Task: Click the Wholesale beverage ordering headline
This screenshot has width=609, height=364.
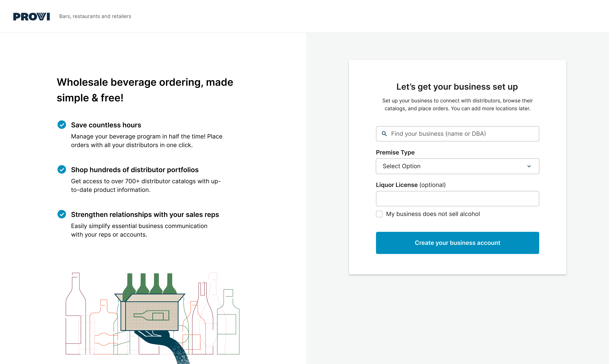Action: point(145,90)
